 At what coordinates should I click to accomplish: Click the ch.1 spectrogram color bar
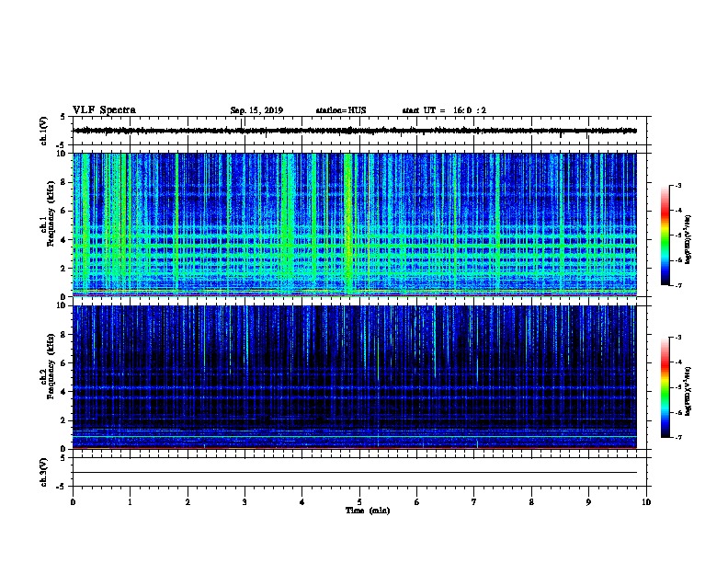click(665, 236)
